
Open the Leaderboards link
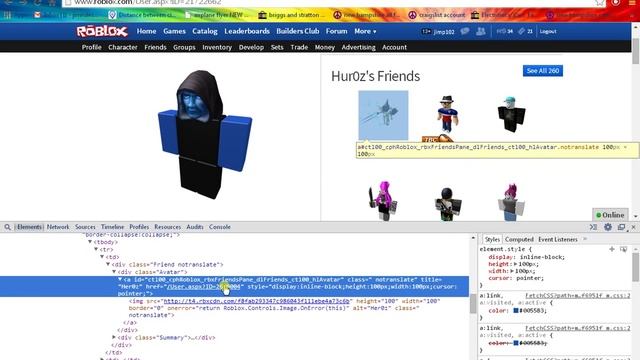[x=247, y=31]
